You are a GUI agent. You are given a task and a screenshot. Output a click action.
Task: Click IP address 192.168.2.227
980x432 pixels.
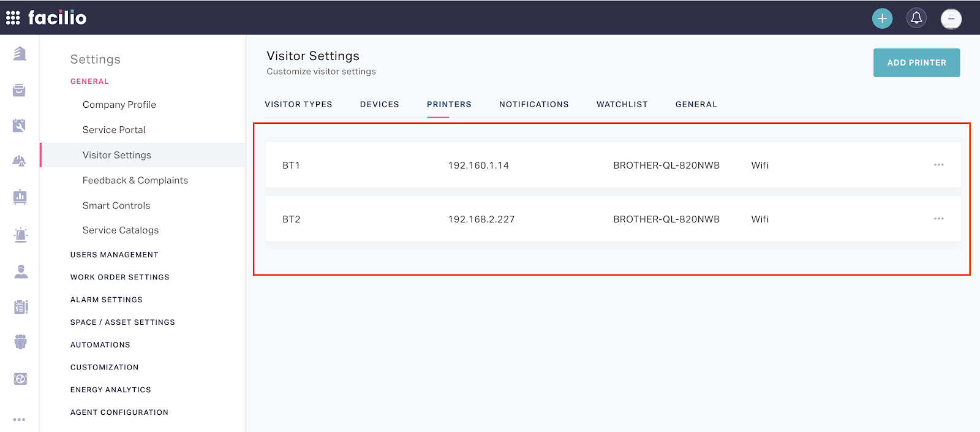(481, 219)
